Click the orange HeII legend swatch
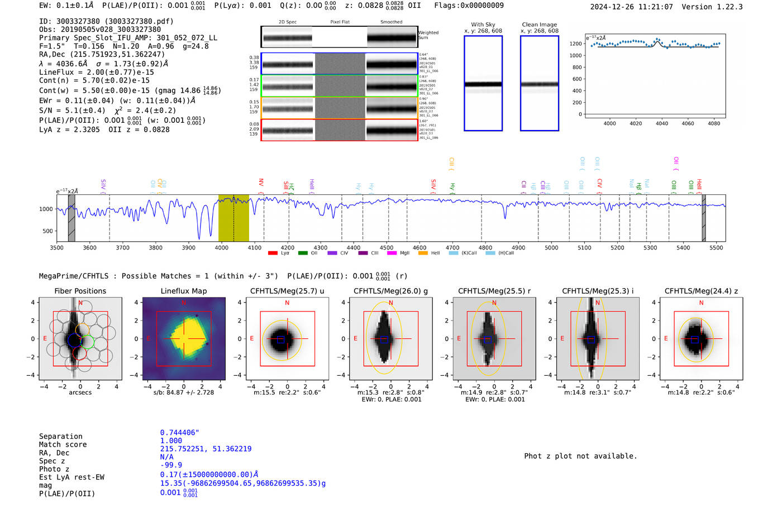 (423, 253)
